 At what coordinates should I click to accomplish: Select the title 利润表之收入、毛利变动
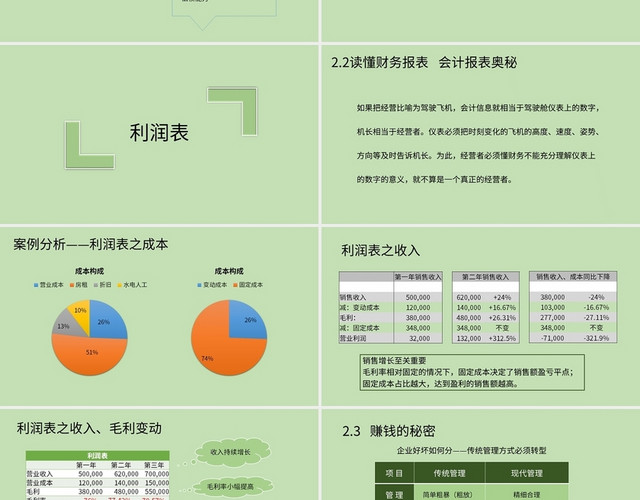pos(89,429)
